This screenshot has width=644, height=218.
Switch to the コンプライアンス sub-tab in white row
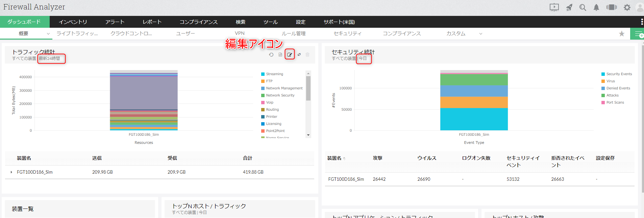click(x=402, y=34)
